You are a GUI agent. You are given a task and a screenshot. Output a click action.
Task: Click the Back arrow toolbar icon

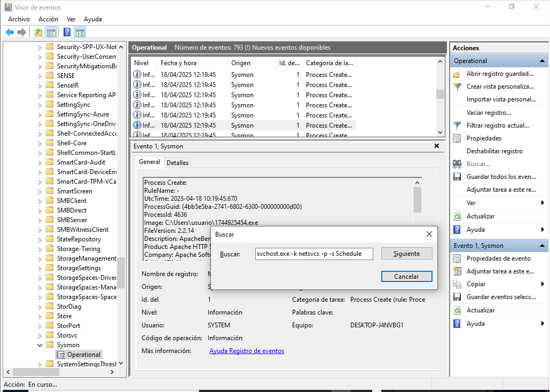[x=10, y=33]
